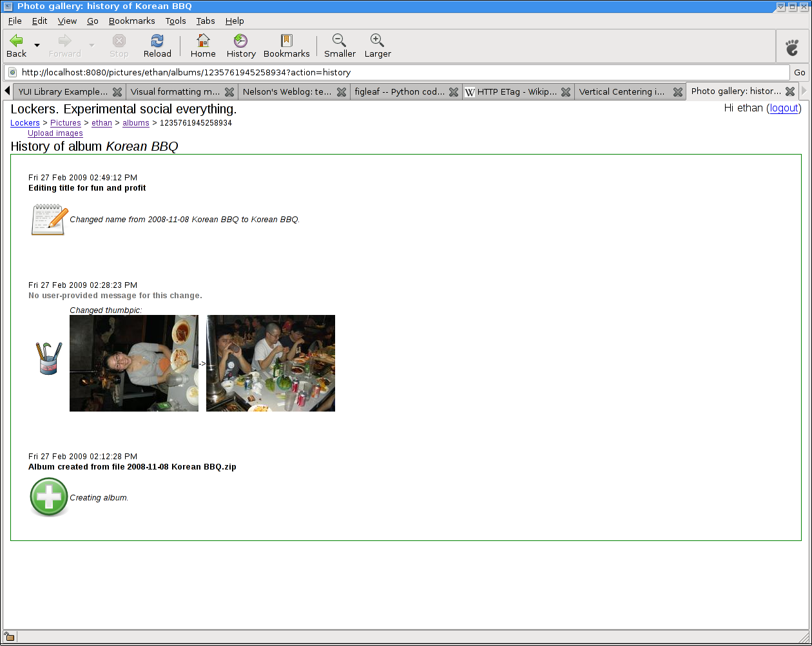Follow the Pictures breadcrumb link
This screenshot has height=646, width=812.
click(x=66, y=123)
